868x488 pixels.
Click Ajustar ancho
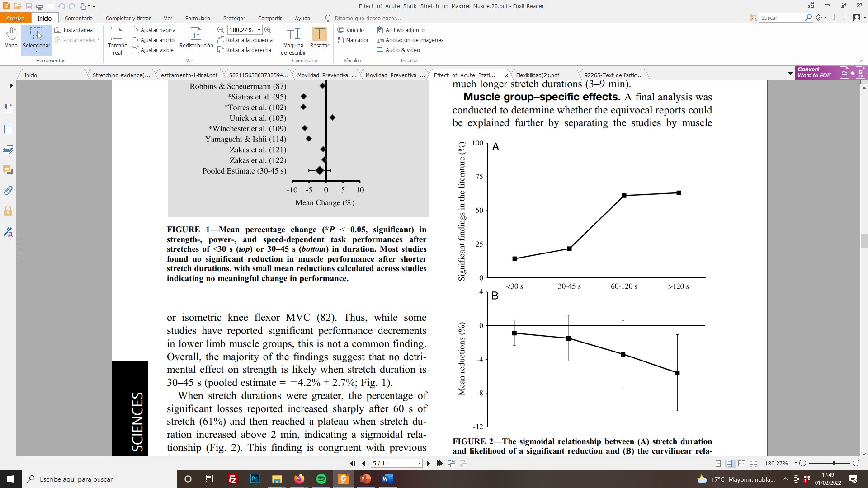tap(153, 40)
